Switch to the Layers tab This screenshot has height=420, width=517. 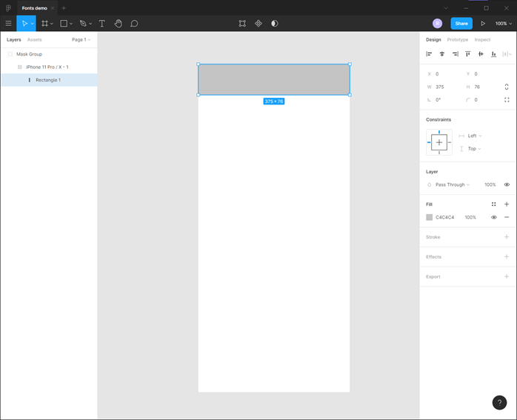click(14, 39)
